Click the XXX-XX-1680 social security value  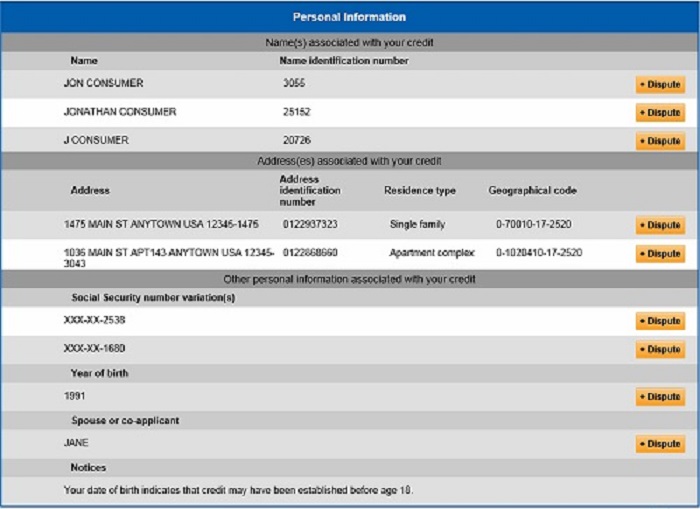pos(95,348)
